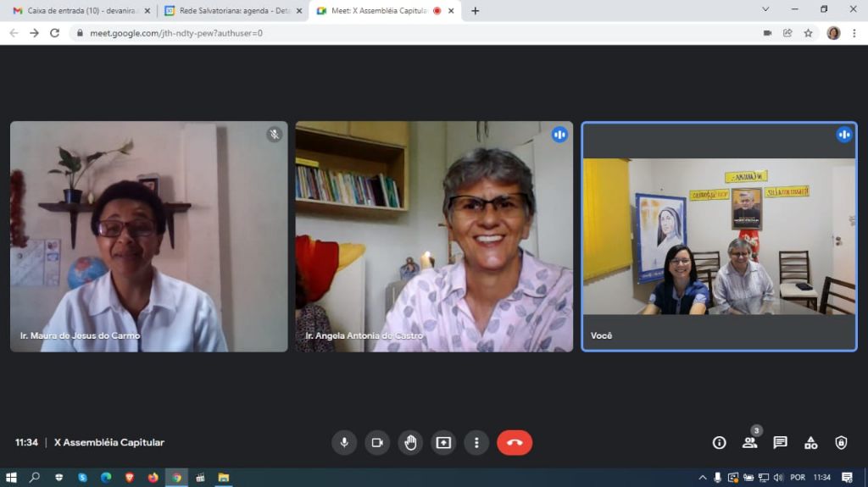Leave the call with red hang-up button
This screenshot has width=868, height=487.
tap(515, 443)
